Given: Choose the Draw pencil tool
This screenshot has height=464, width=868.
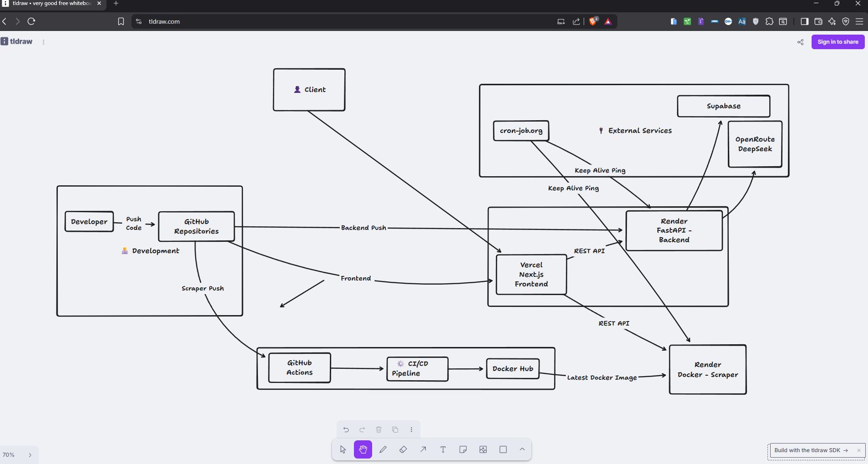Looking at the screenshot, I should tap(383, 449).
